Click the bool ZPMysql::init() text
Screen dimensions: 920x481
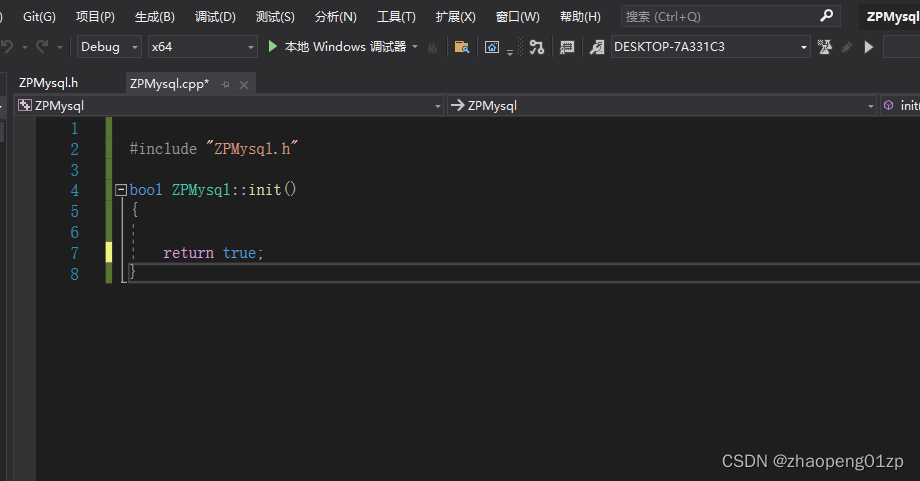click(213, 189)
